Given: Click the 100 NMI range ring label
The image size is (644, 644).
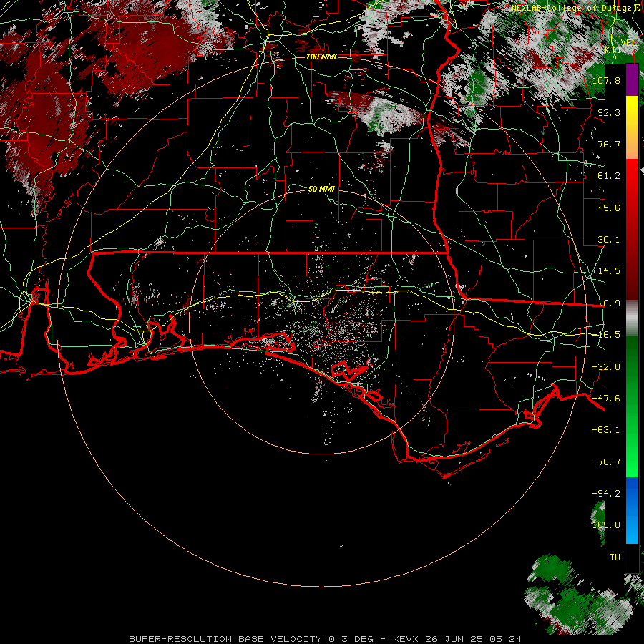Looking at the screenshot, I should 321,57.
